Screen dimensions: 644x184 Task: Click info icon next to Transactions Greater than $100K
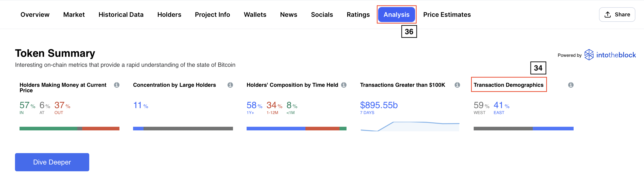tap(457, 85)
